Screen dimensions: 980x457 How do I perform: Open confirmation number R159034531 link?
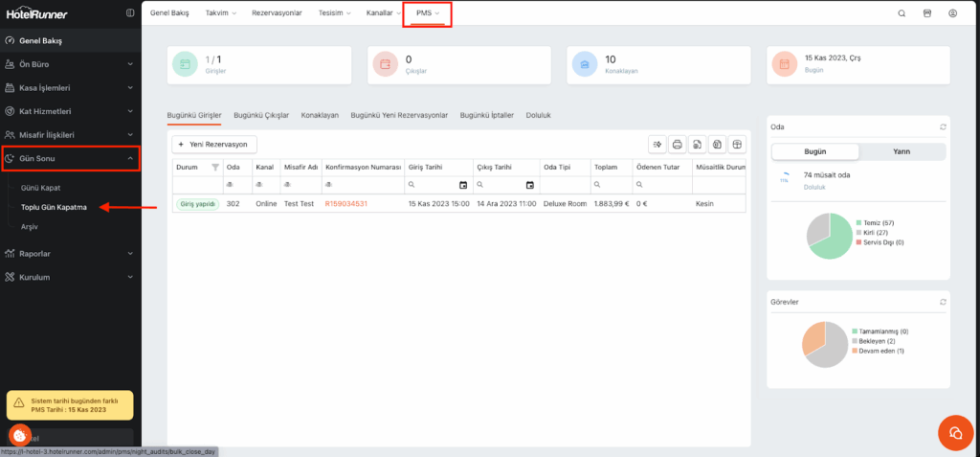(346, 204)
